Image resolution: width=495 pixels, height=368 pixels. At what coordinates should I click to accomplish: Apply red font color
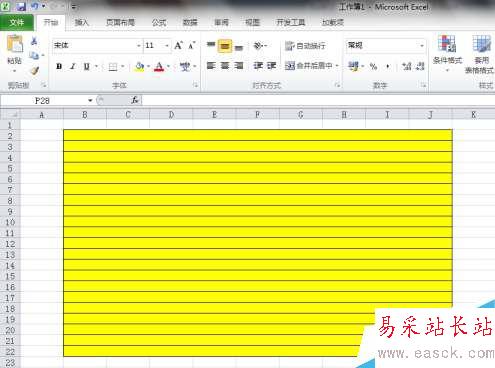point(159,67)
